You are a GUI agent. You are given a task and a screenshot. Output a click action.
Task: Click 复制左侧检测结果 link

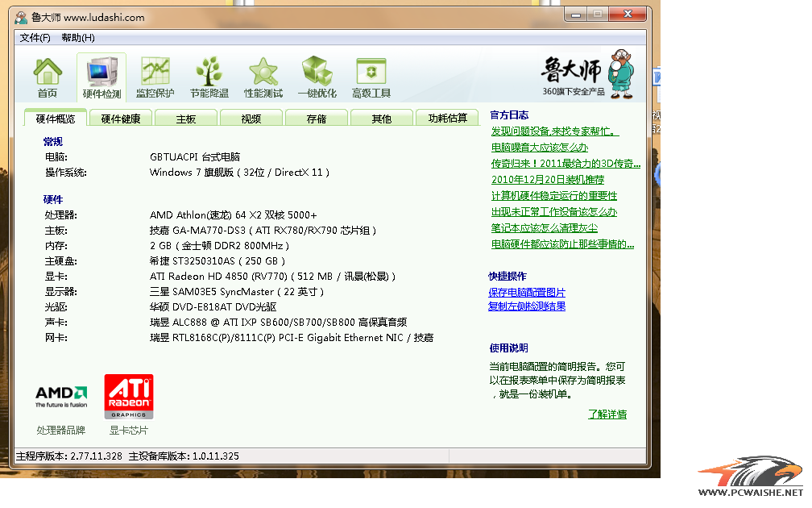click(x=527, y=306)
